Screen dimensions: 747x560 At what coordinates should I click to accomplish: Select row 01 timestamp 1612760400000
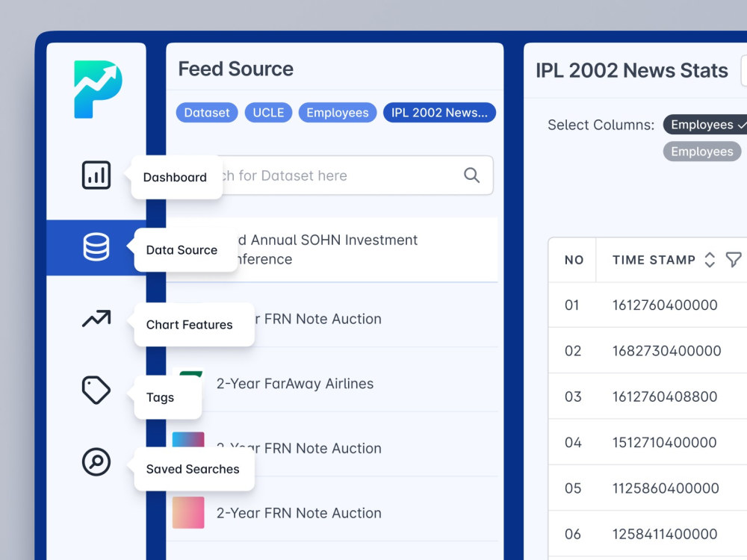pyautogui.click(x=665, y=305)
